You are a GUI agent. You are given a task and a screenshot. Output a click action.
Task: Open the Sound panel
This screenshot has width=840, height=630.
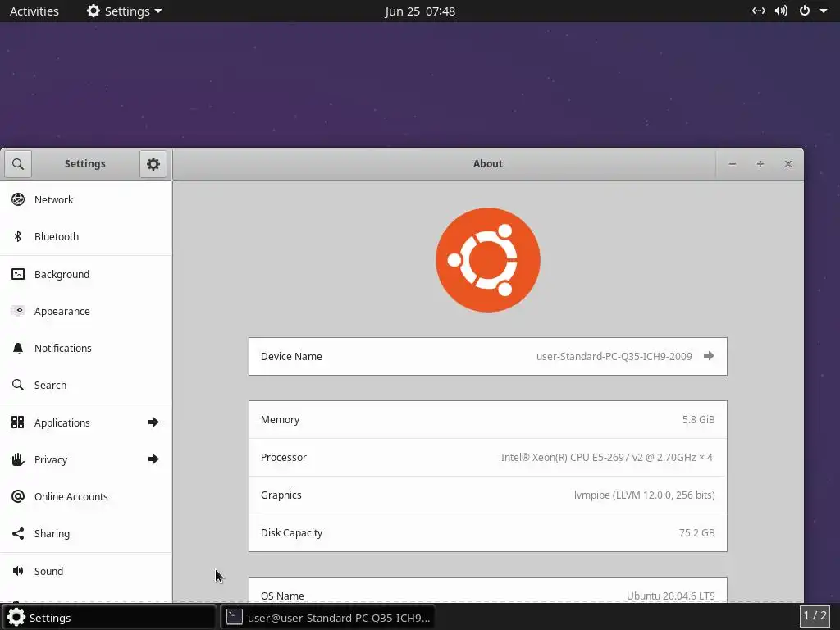pyautogui.click(x=85, y=571)
